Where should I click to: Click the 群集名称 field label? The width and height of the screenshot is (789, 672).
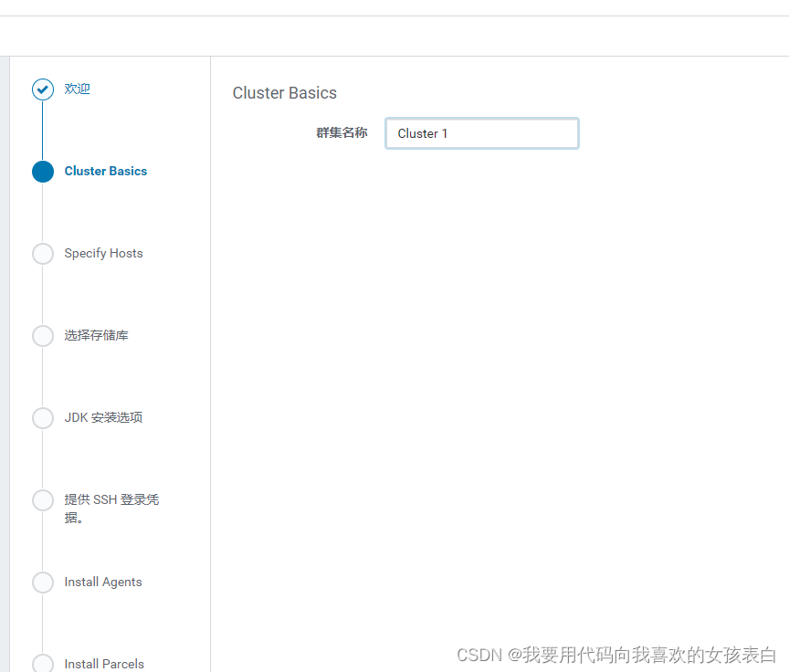click(342, 132)
